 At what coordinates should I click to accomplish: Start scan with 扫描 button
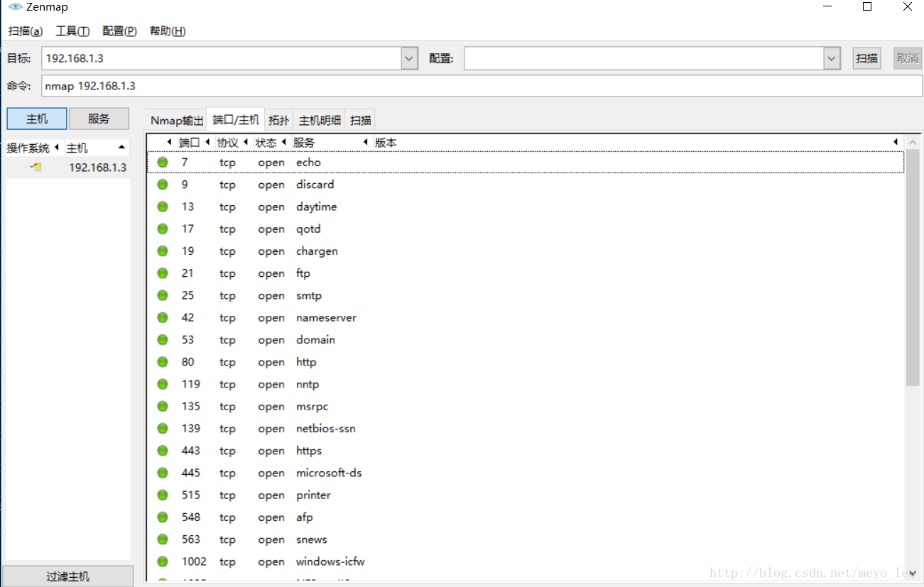pos(866,58)
